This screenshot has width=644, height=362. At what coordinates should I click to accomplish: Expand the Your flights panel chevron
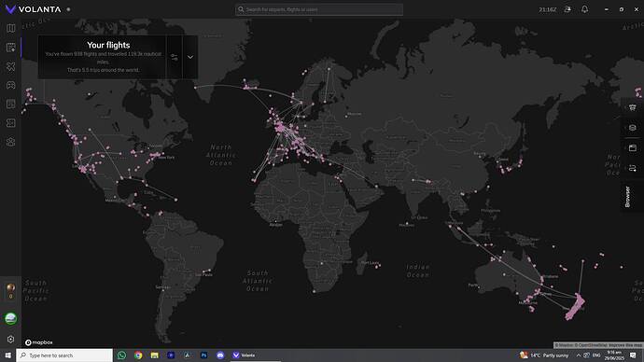point(190,57)
